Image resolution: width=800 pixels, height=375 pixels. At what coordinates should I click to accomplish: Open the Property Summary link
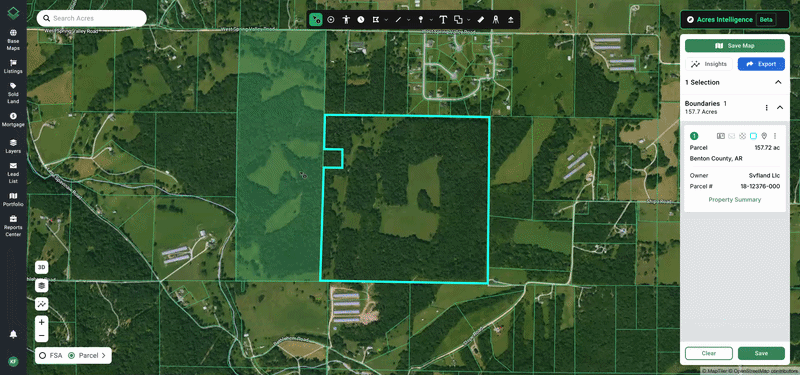coord(735,199)
